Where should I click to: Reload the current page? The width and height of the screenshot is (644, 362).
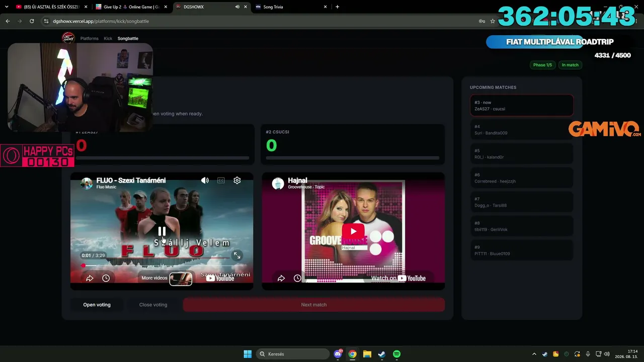click(32, 21)
